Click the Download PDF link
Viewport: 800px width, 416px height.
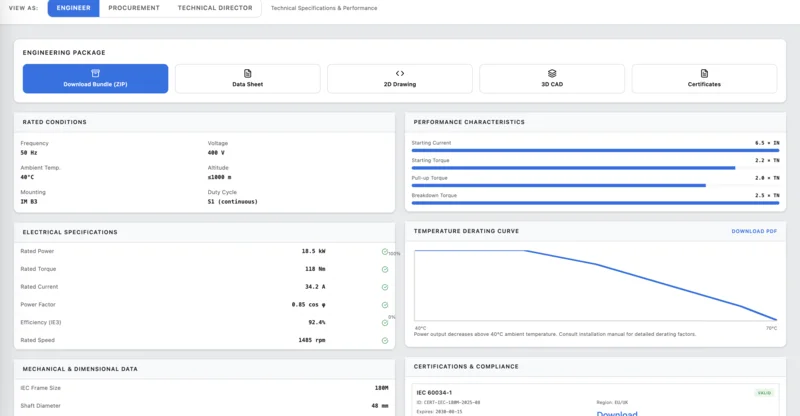click(754, 231)
